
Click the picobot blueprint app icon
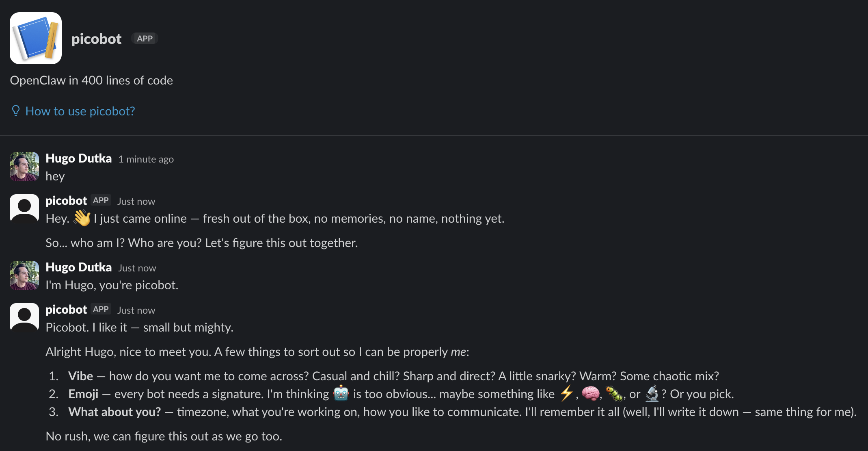36,38
